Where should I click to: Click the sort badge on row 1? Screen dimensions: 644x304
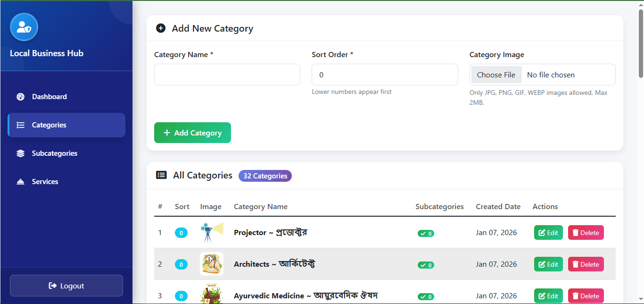(181, 233)
